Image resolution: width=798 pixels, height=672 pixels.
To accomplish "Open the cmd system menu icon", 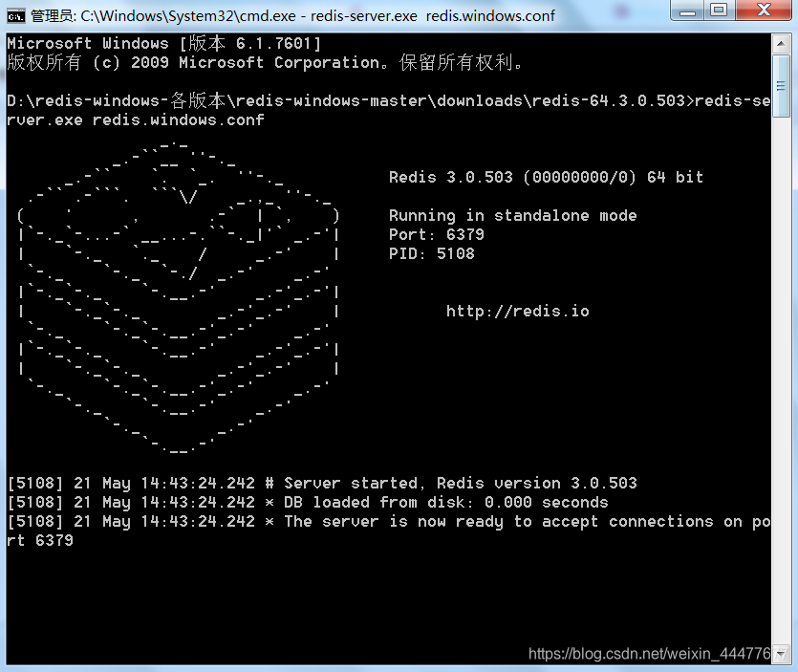I will point(16,16).
